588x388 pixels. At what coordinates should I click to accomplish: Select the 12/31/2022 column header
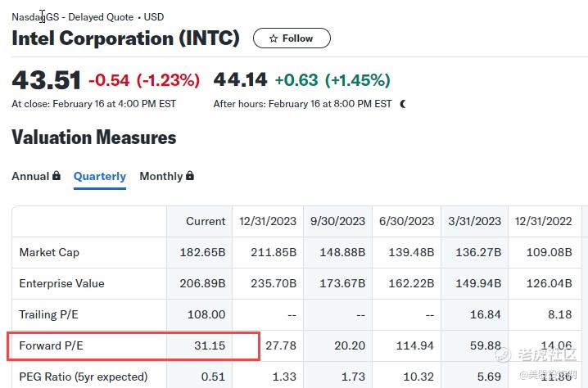click(x=544, y=221)
